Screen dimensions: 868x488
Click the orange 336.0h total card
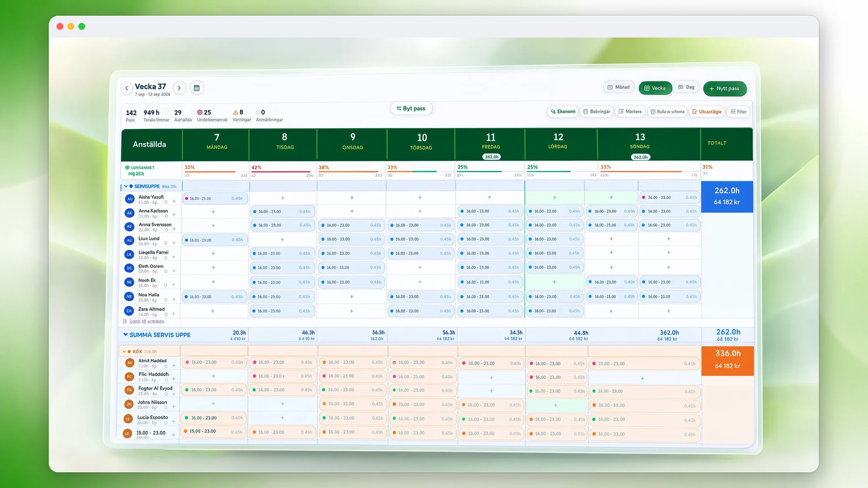point(727,361)
